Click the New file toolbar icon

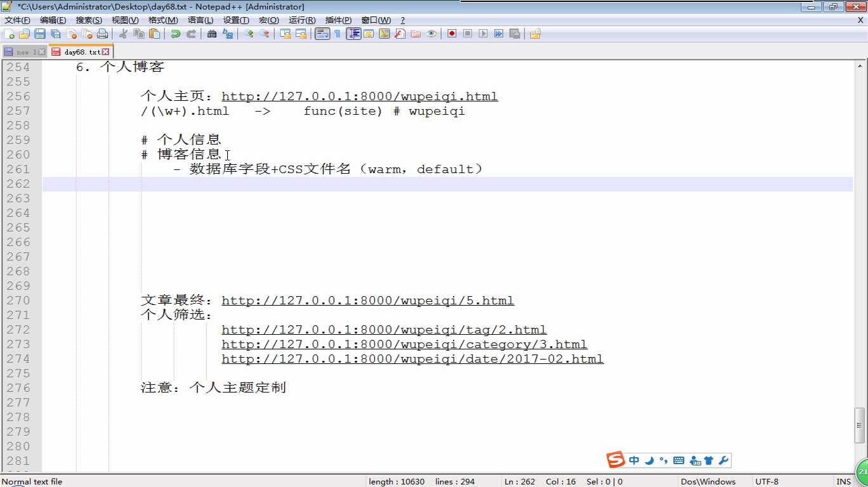pyautogui.click(x=9, y=34)
